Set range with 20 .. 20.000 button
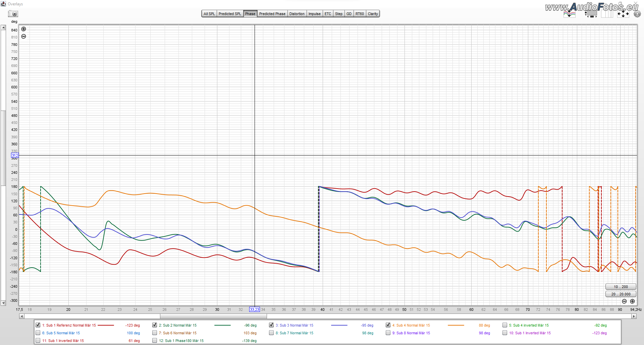This screenshot has height=345, width=644. click(621, 294)
